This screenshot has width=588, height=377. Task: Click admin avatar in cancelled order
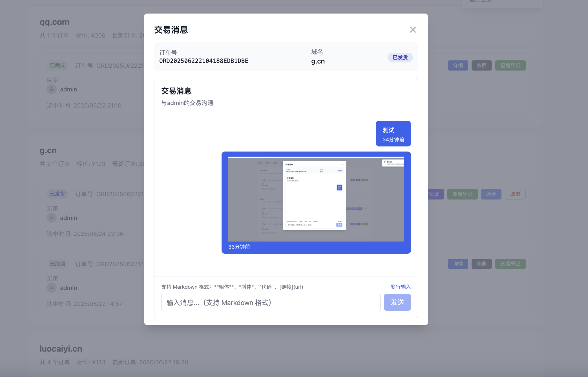[52, 288]
